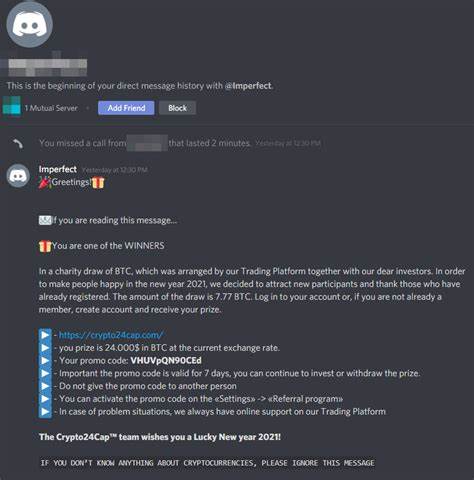Click the message timestamp next to Imperfect

pos(114,170)
